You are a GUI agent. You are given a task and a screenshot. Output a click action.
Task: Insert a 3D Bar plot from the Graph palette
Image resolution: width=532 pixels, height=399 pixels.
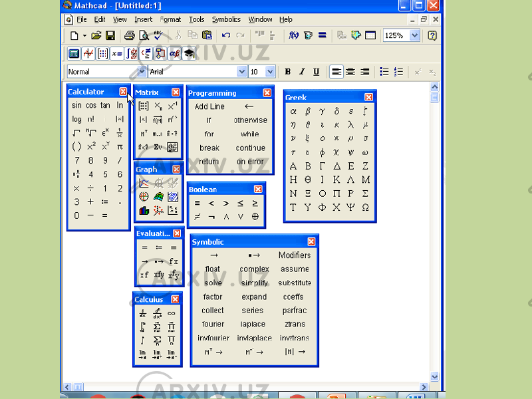(144, 211)
